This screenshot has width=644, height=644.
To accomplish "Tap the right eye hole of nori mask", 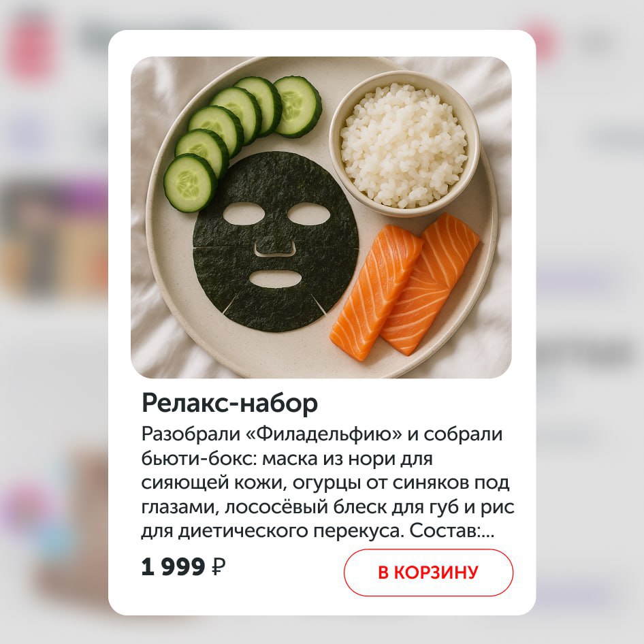I will [x=309, y=214].
